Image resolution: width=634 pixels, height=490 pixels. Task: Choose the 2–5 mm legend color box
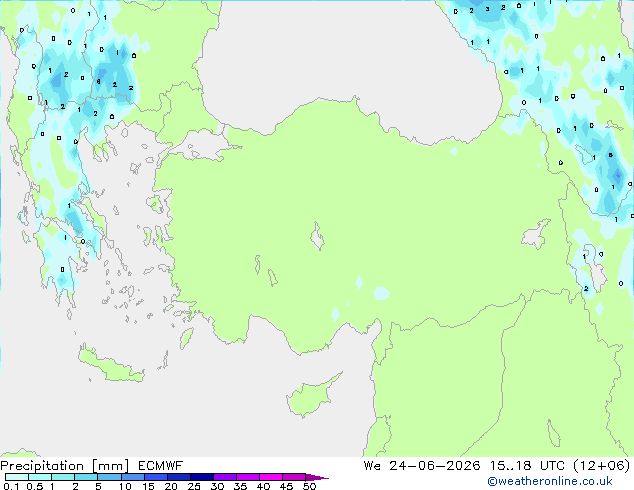(86, 477)
